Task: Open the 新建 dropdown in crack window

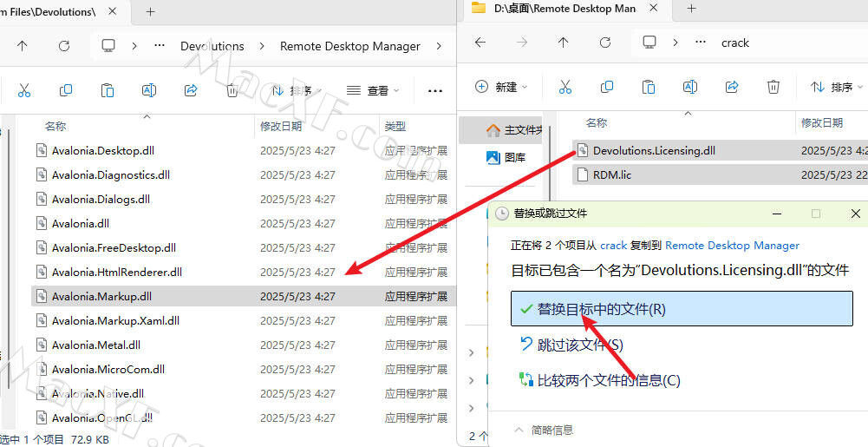Action: 501,87
